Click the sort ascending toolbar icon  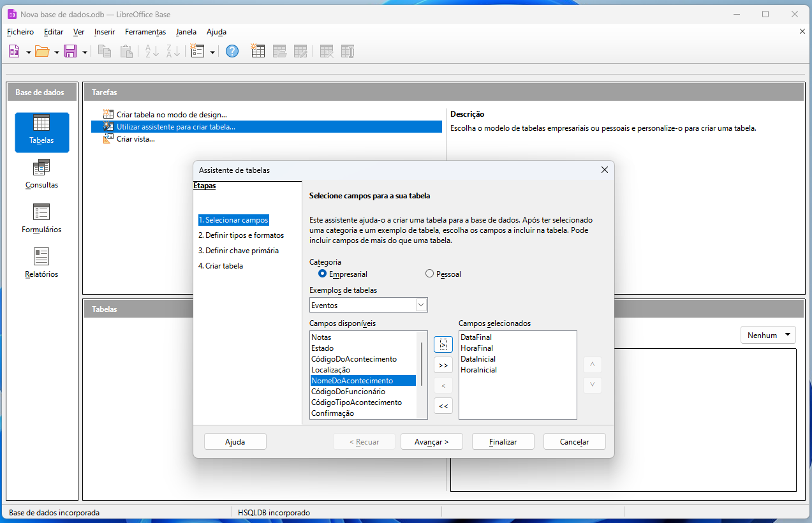click(x=152, y=52)
